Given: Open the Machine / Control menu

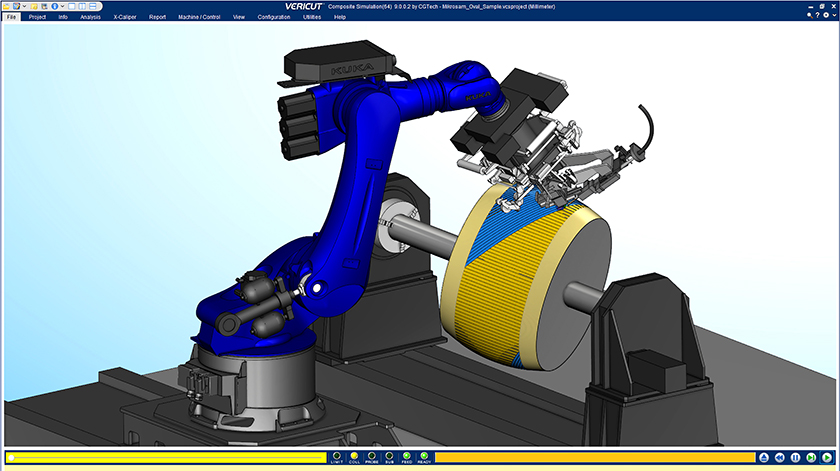Looking at the screenshot, I should [x=199, y=17].
